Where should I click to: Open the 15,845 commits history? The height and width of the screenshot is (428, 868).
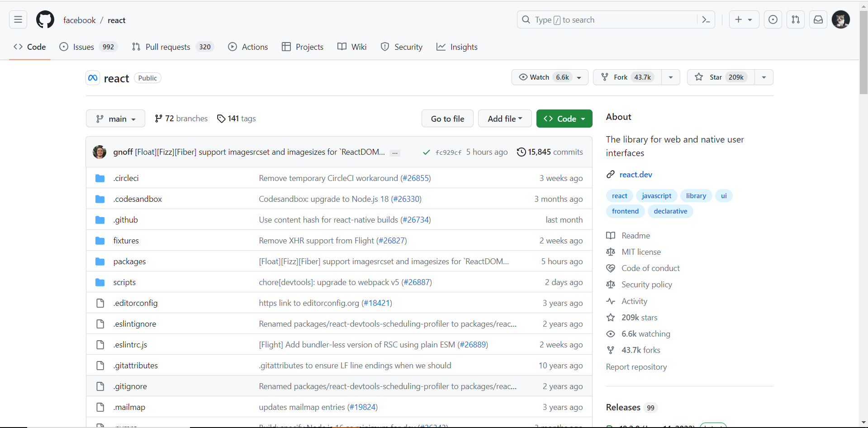550,152
